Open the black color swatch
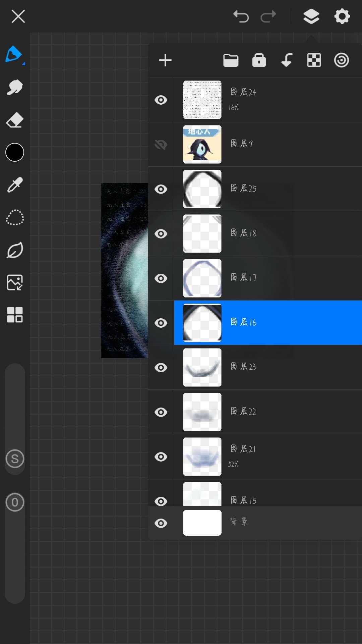The image size is (362, 644). click(x=15, y=152)
